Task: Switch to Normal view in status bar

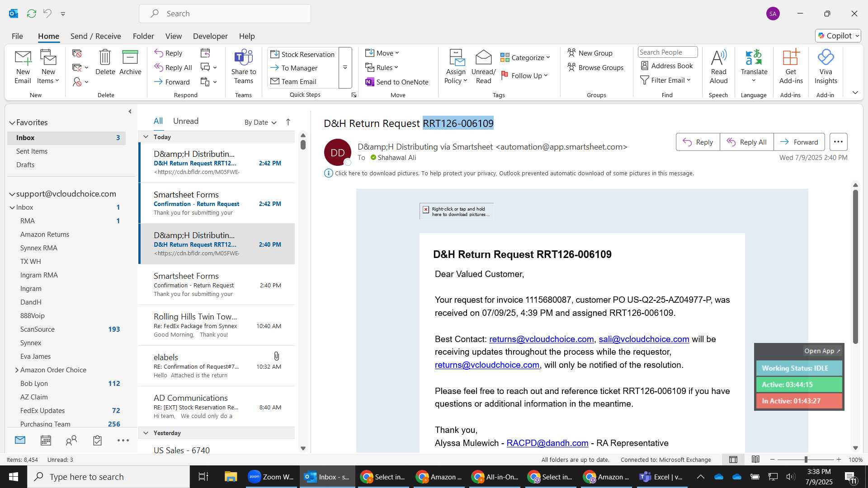Action: [733, 460]
